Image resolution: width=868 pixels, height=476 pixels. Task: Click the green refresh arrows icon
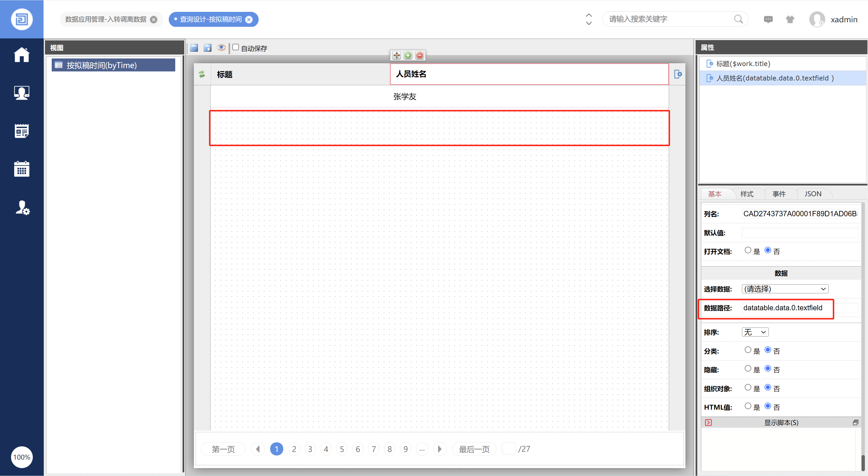click(x=202, y=74)
